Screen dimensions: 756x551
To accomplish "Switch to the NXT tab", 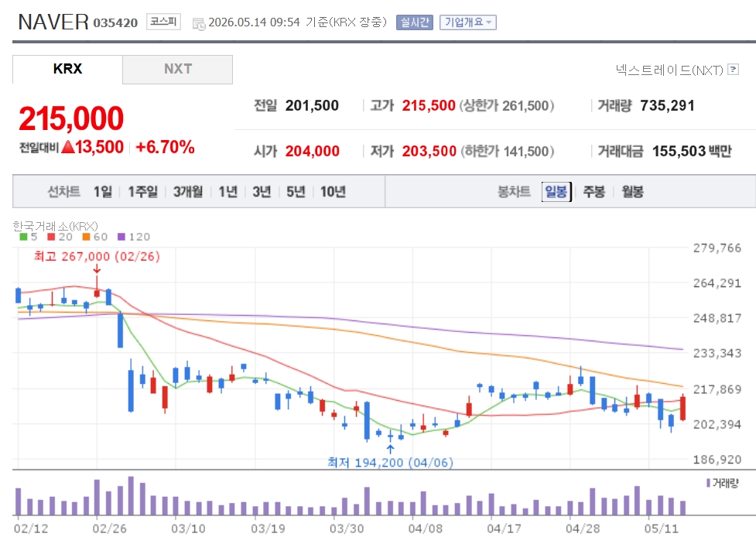I will click(177, 69).
